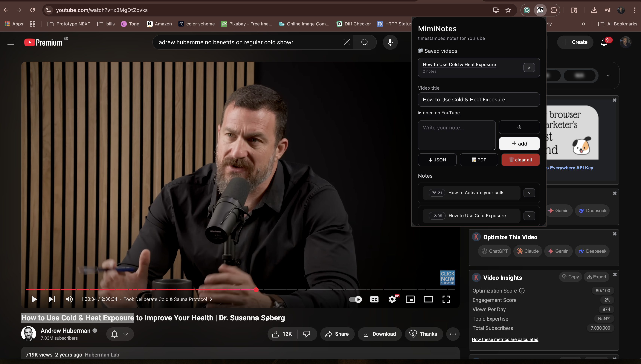Open more actions three-dot button
Image resolution: width=641 pixels, height=364 pixels.
pyautogui.click(x=453, y=334)
